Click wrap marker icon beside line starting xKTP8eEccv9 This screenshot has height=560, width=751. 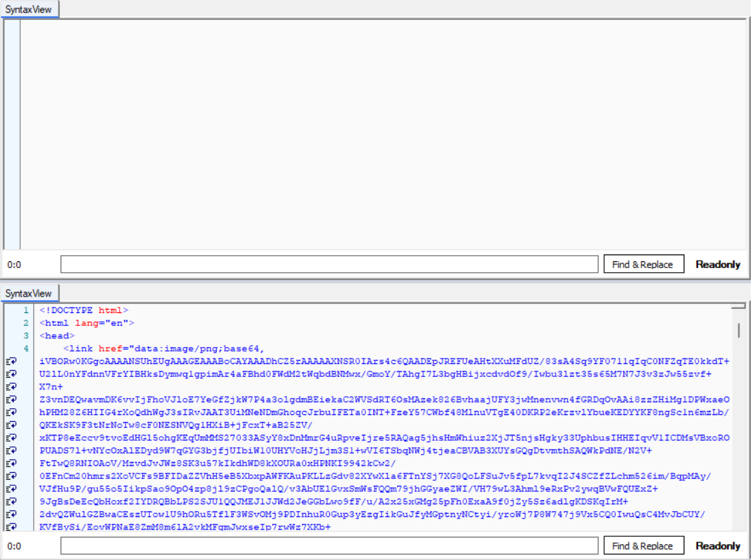[11, 438]
